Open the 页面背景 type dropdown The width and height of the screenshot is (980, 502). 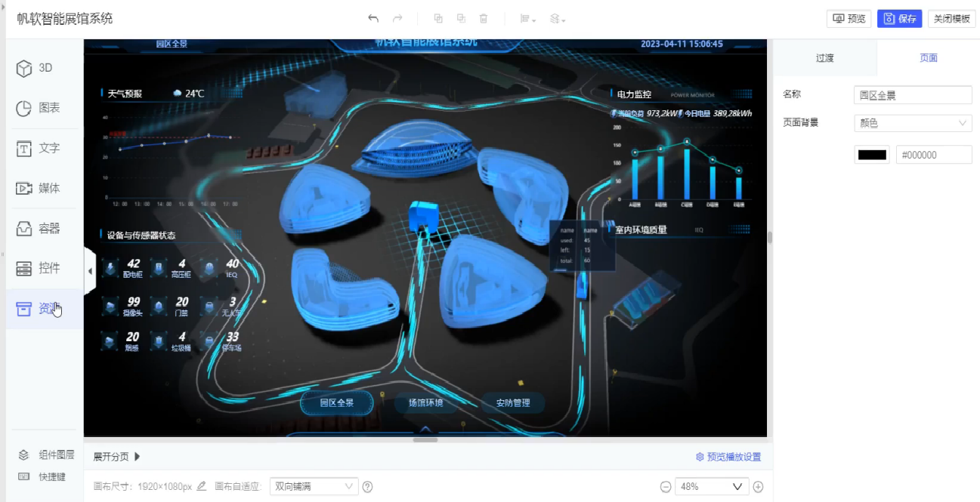pyautogui.click(x=913, y=123)
